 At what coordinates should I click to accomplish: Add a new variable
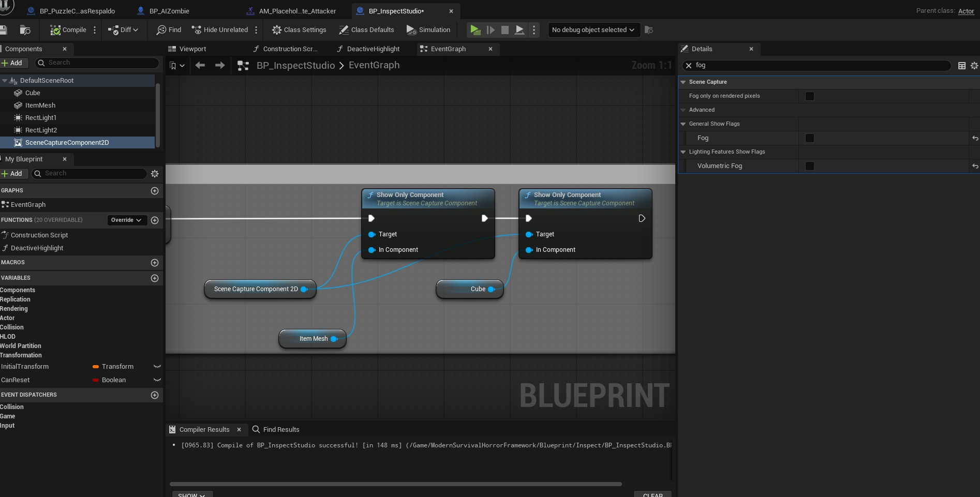(154, 278)
